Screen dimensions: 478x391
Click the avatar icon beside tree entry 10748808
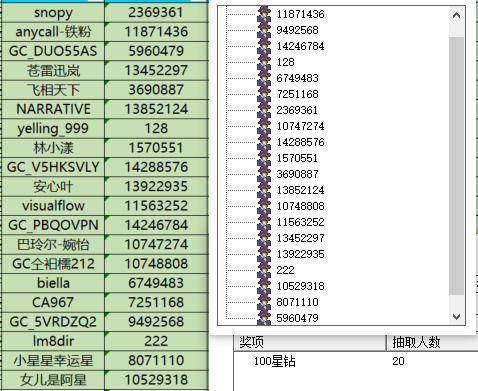pos(264,206)
